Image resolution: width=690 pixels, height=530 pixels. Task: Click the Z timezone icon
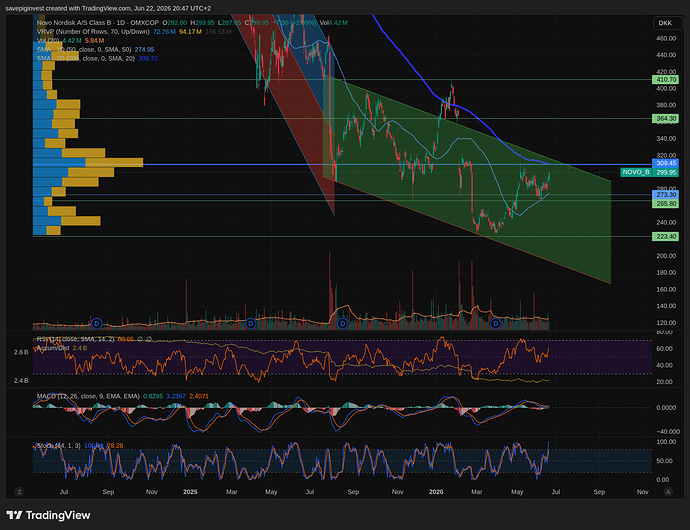point(19,492)
